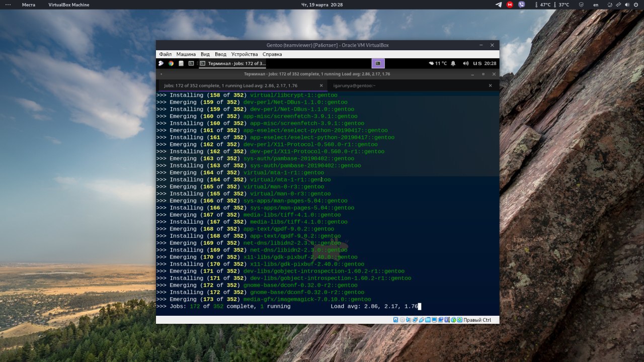Switch to the Jobs: 172 of 352 terminal tab
Screen dimensions: 644x362
click(242, 85)
